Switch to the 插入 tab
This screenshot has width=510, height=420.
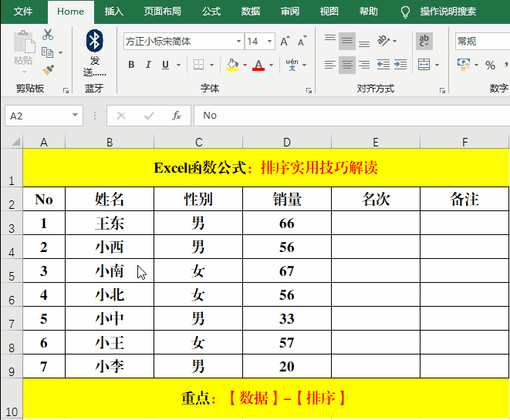[x=114, y=12]
